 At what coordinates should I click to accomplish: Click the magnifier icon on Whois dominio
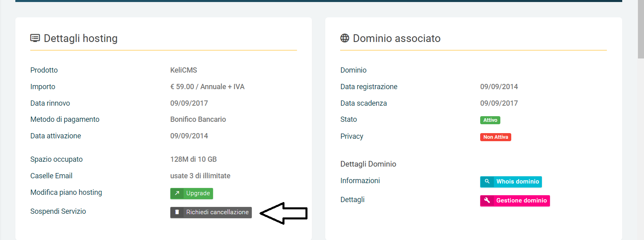(x=487, y=182)
